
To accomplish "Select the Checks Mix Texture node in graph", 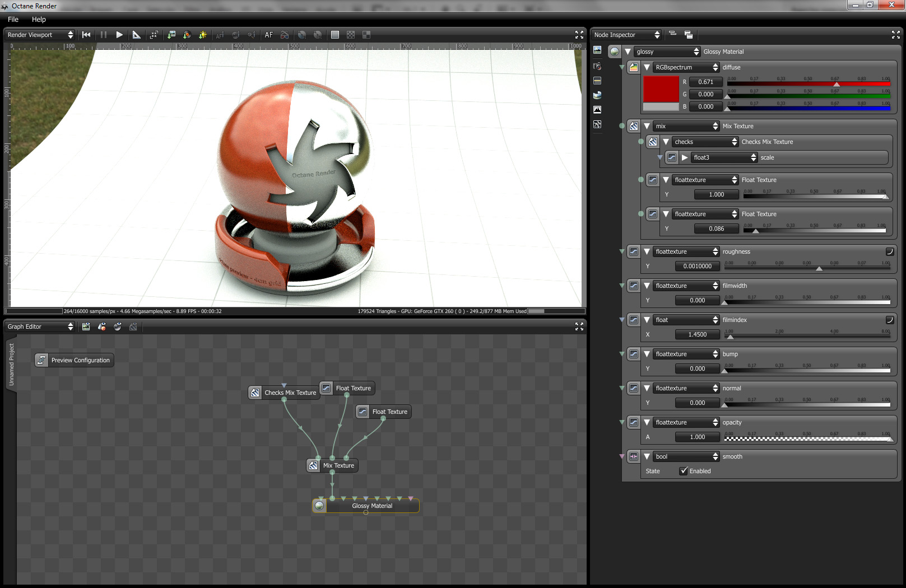I will 284,393.
